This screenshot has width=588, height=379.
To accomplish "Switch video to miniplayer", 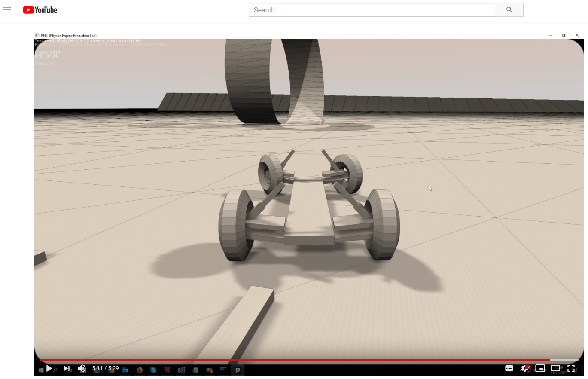I will coord(540,368).
